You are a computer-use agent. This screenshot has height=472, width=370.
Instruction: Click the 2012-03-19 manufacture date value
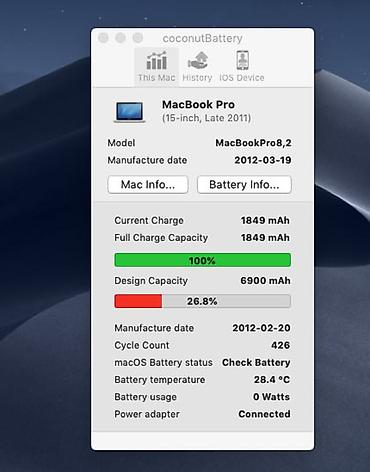(263, 160)
